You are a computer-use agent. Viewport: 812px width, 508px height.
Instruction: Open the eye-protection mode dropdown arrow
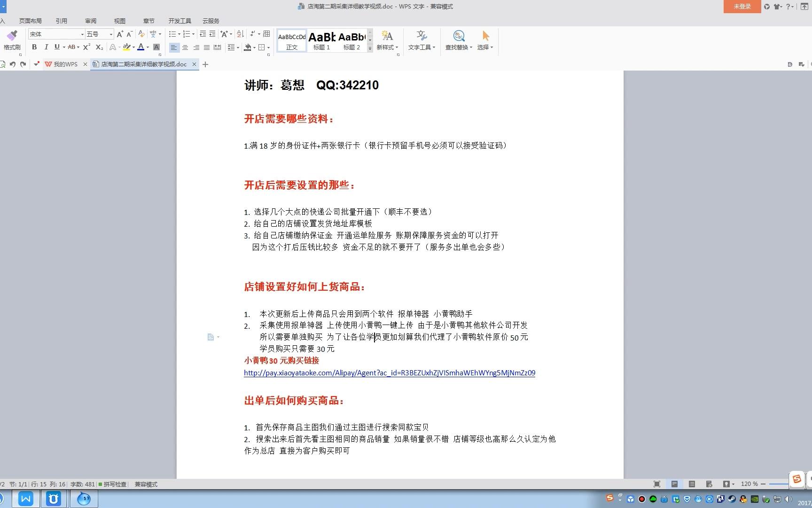click(733, 484)
